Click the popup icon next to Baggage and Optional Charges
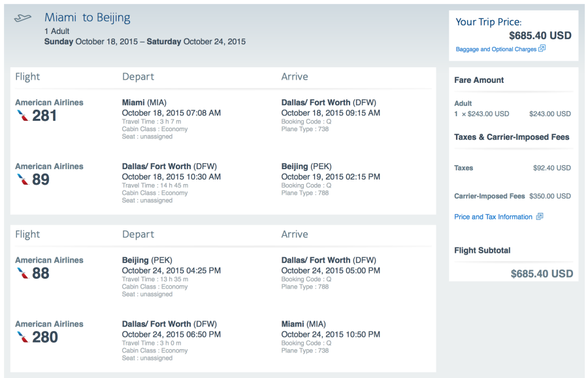Screen dimensions: 588x378 [x=542, y=49]
